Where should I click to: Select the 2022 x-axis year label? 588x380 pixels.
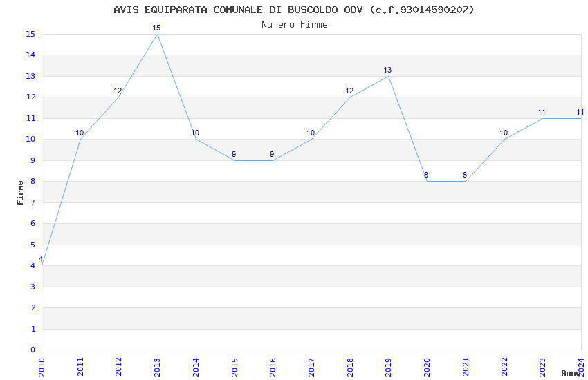[x=504, y=367]
